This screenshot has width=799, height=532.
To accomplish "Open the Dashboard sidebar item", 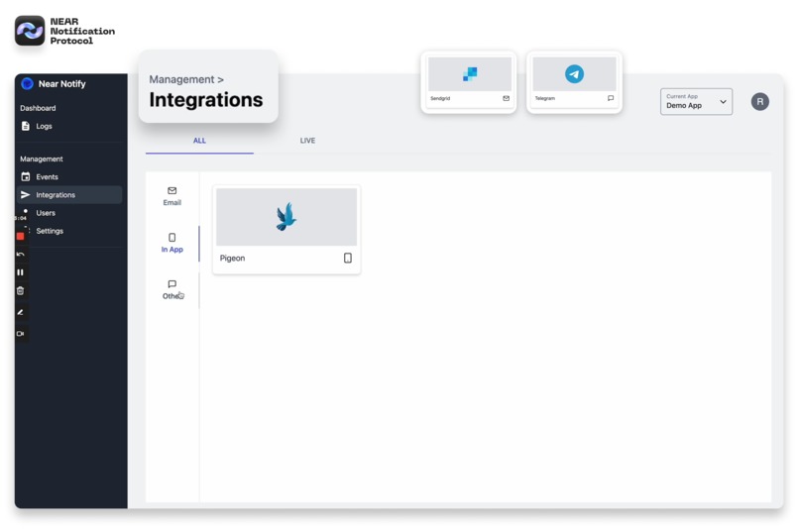I will coord(38,108).
